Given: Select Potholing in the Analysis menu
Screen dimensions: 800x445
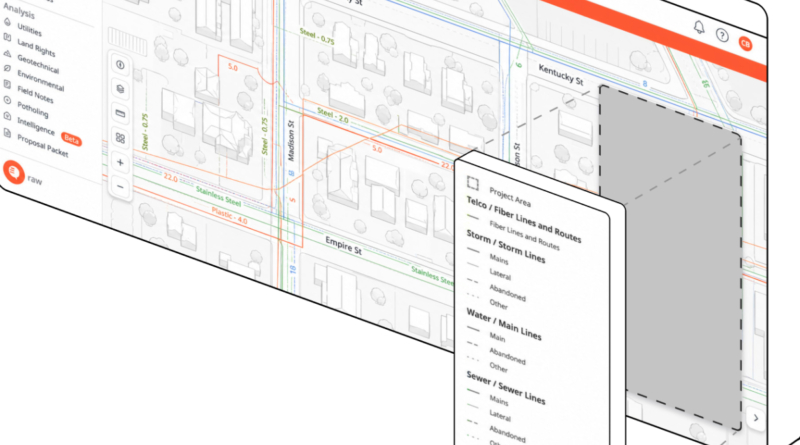Looking at the screenshot, I should pyautogui.click(x=33, y=109).
